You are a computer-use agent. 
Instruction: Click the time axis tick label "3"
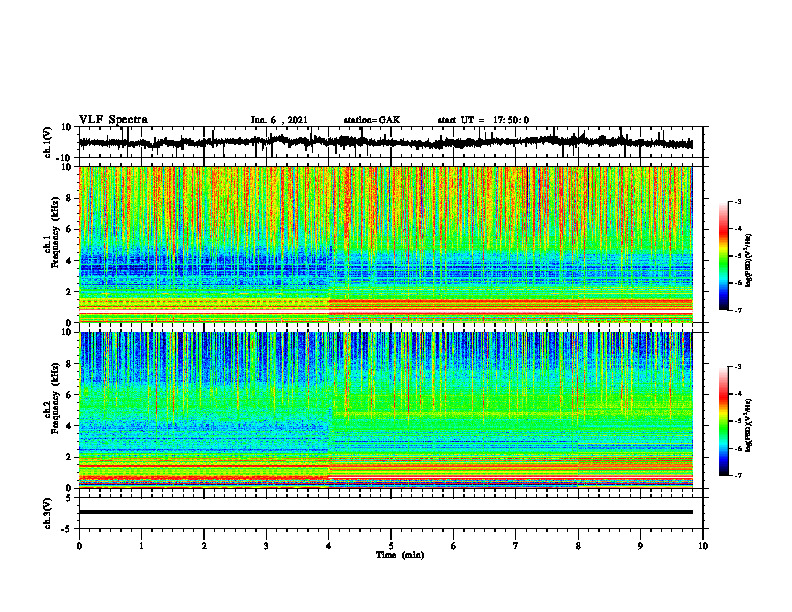point(266,546)
